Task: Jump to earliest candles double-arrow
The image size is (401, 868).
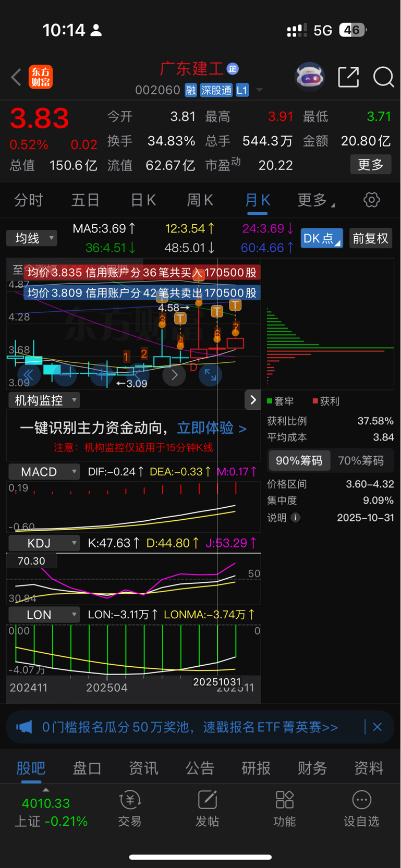Action: pos(29,374)
